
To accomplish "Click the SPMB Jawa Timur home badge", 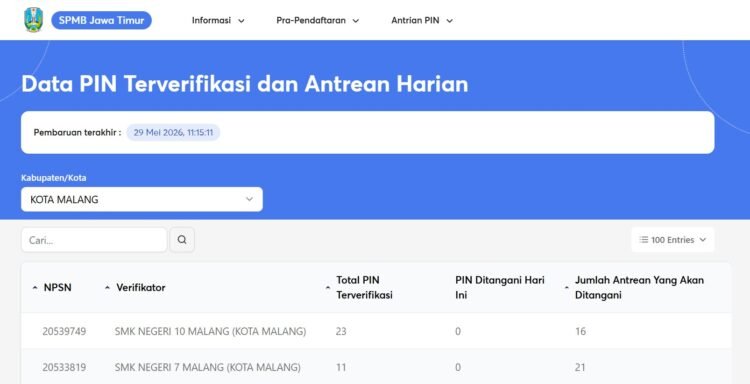I will [x=101, y=21].
